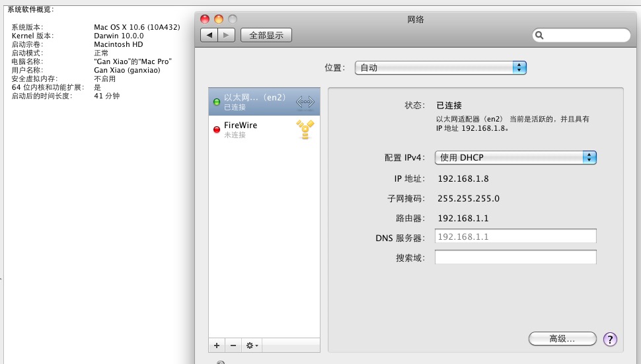
Task: Click the red status dot for FireWire
Action: point(217,129)
